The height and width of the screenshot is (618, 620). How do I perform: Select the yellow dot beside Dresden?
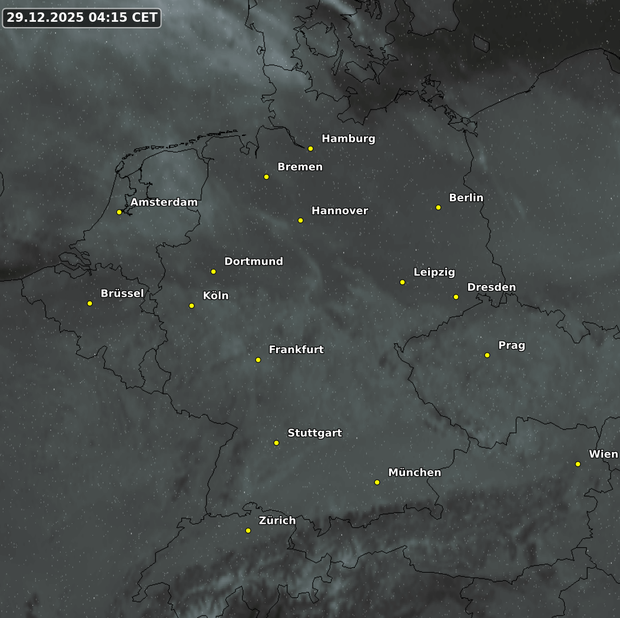pyautogui.click(x=456, y=297)
